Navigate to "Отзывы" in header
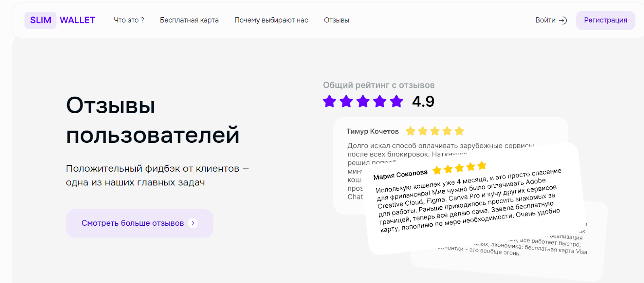644x283 pixels. click(336, 20)
